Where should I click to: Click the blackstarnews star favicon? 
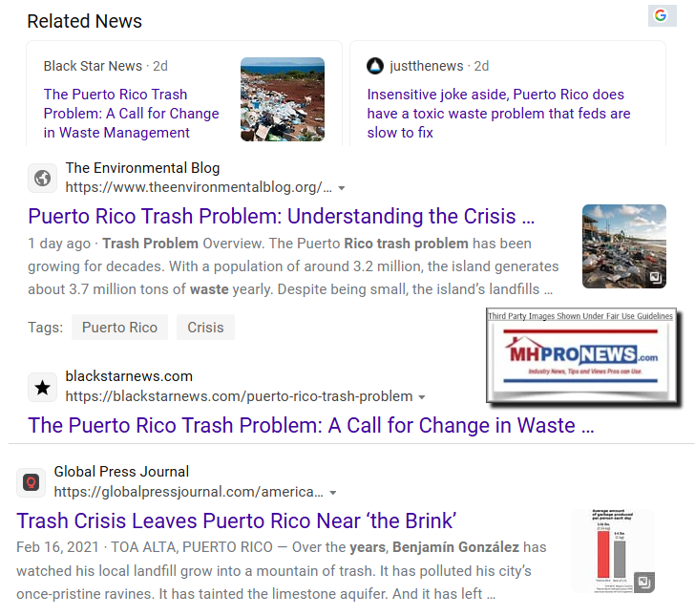click(42, 387)
